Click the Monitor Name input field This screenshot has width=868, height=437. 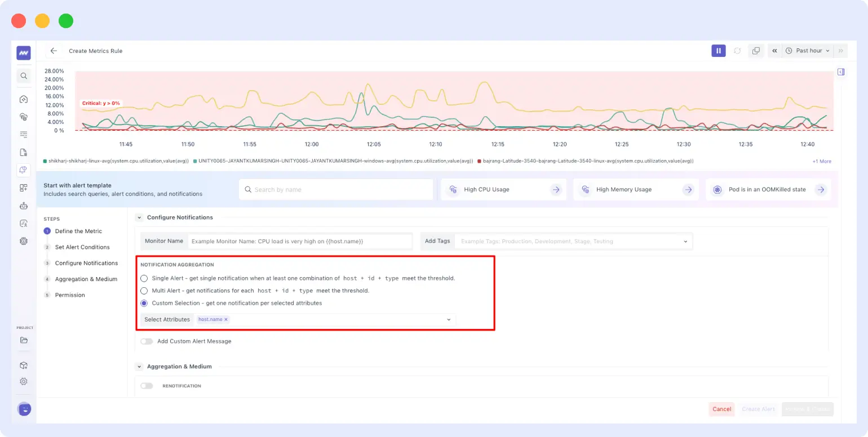click(x=300, y=241)
